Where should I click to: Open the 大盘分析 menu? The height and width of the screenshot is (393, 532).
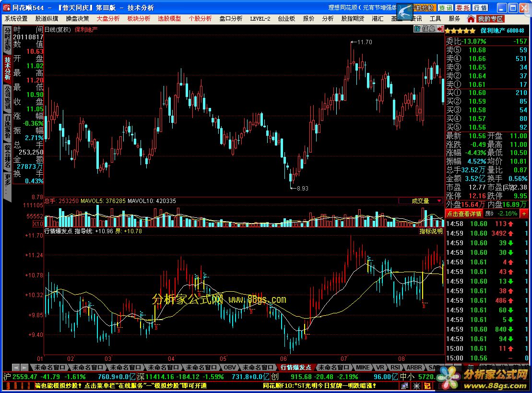pyautogui.click(x=108, y=19)
